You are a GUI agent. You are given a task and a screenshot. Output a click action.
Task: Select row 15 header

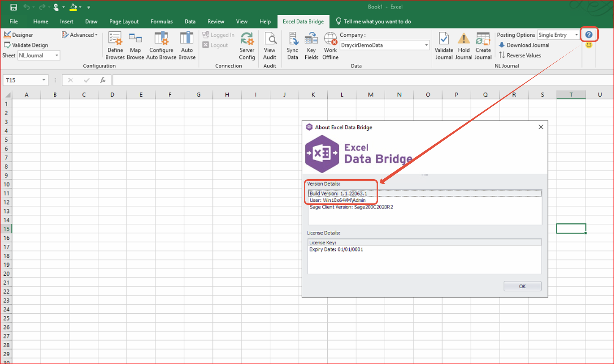pos(6,229)
